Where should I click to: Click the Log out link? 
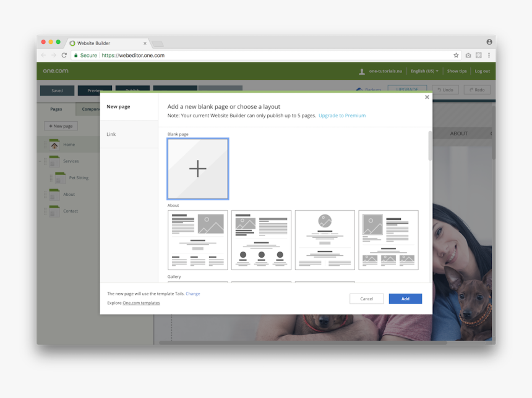click(x=482, y=71)
